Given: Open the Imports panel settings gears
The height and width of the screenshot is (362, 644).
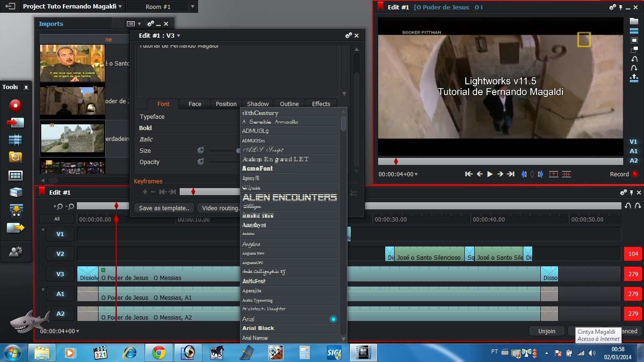Looking at the screenshot, I should click(151, 24).
